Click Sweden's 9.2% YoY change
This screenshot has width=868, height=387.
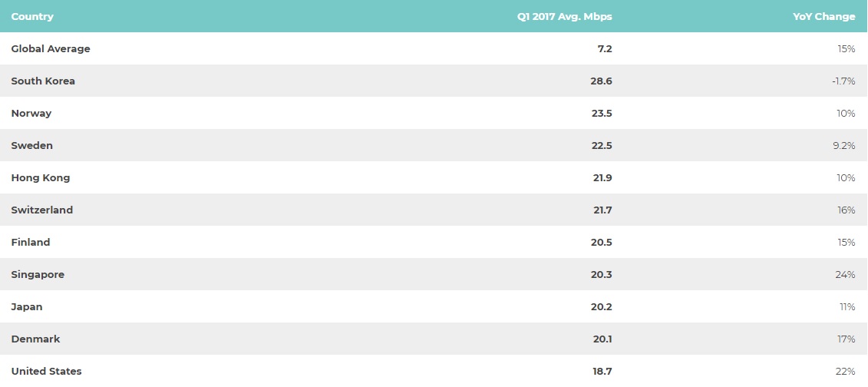click(843, 145)
